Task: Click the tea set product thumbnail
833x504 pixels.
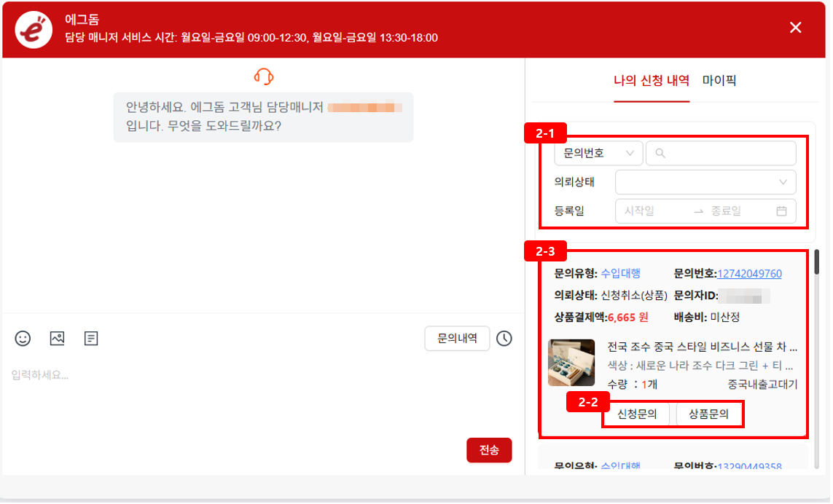Action: (x=571, y=363)
